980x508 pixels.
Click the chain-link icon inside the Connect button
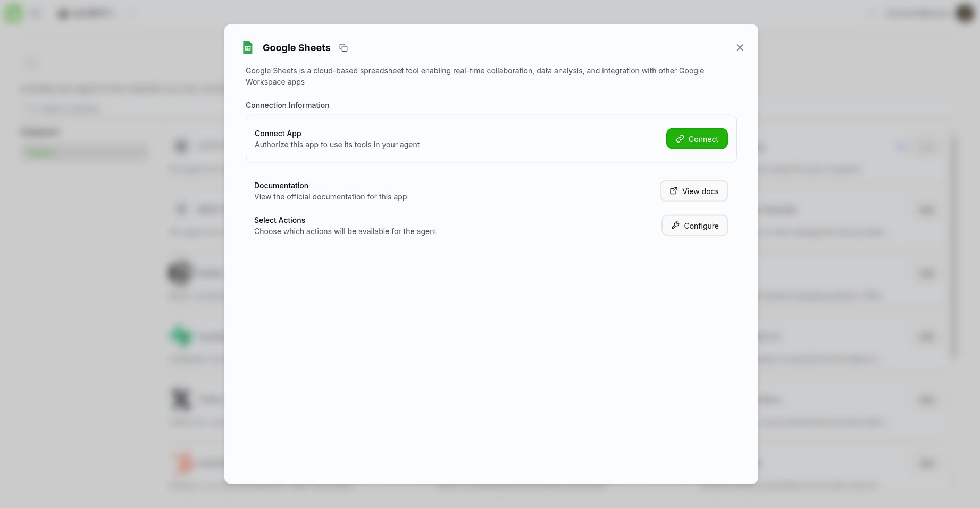[x=680, y=138]
